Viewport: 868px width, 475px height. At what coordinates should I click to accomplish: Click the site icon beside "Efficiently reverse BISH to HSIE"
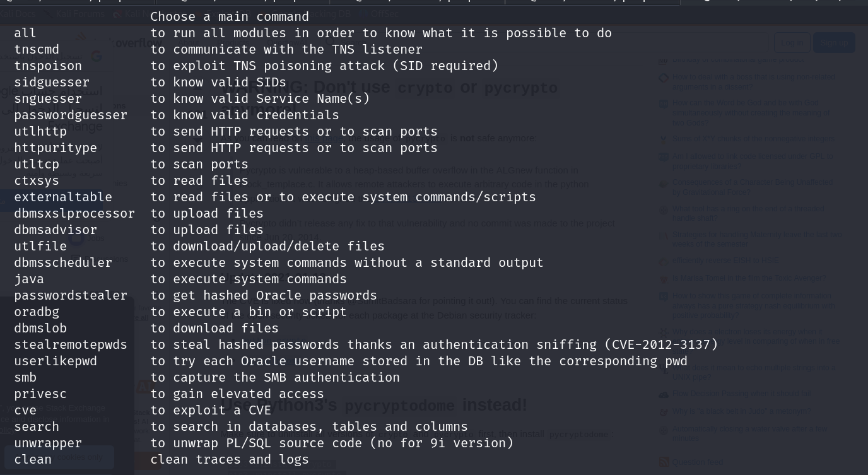[x=664, y=261]
